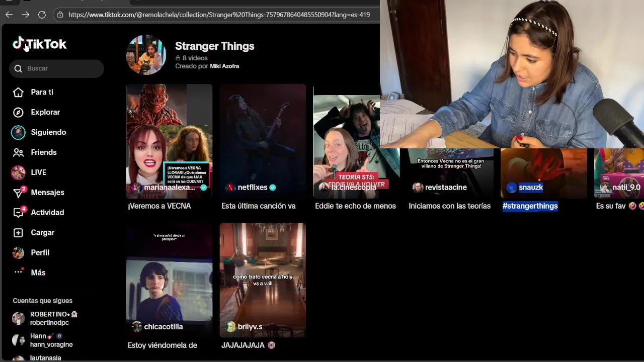Image resolution: width=644 pixels, height=362 pixels.
Task: Click netflixes profile avatar icon
Action: (230, 188)
